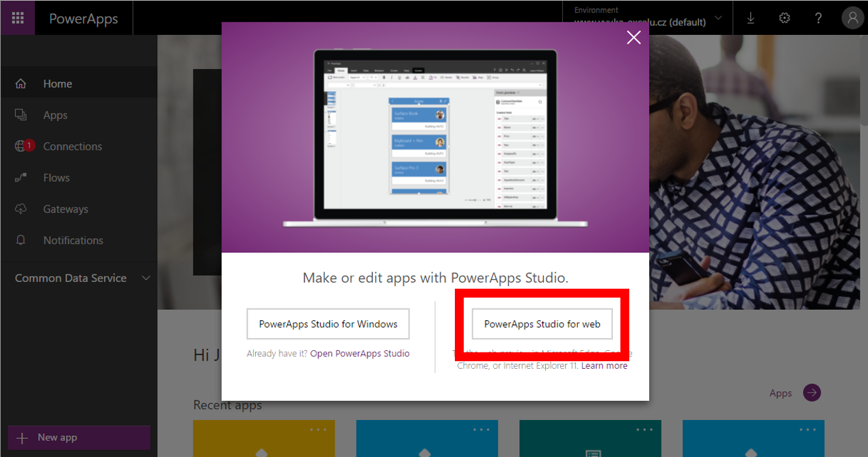Select Notifications in the sidebar
Image resolution: width=868 pixels, height=457 pixels.
point(79,240)
